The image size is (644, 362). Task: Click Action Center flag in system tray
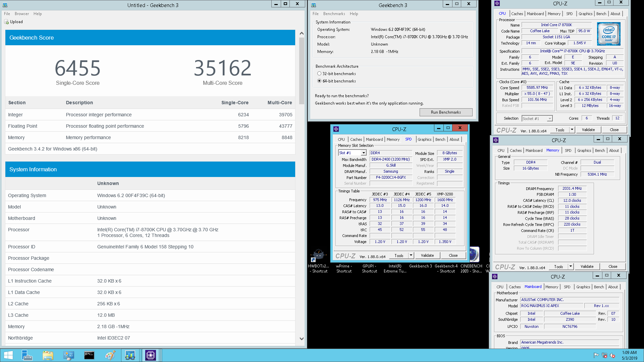tap(596, 355)
